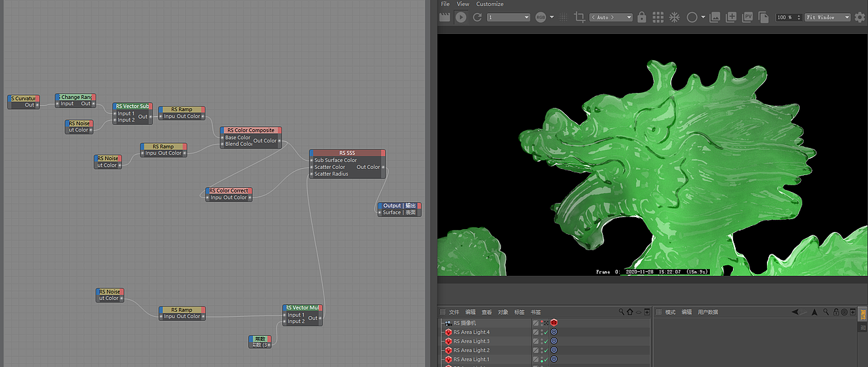Click the object manager eye filter icon
Image resolution: width=868 pixels, height=367 pixels.
tap(637, 312)
